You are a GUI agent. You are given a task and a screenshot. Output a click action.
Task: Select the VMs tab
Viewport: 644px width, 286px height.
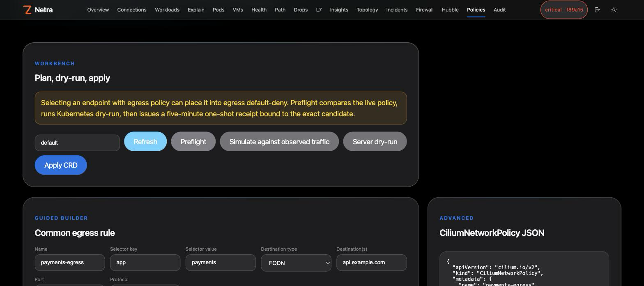(x=238, y=10)
